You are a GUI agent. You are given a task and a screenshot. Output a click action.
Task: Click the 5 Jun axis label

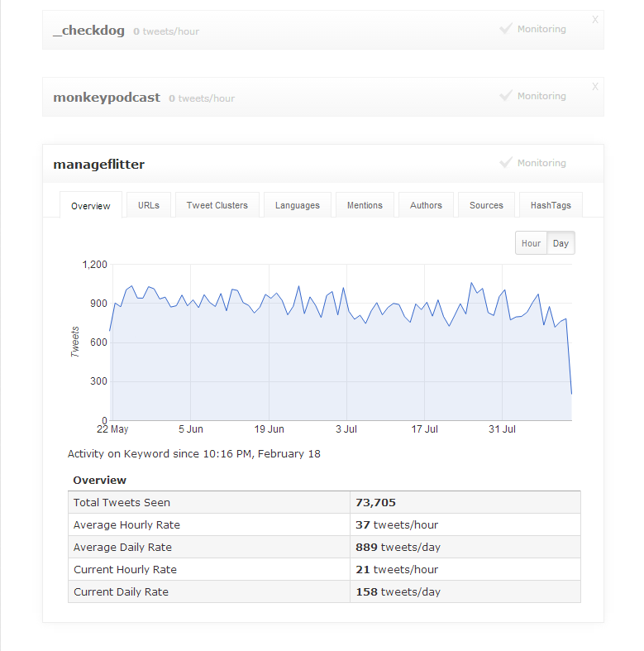[191, 429]
